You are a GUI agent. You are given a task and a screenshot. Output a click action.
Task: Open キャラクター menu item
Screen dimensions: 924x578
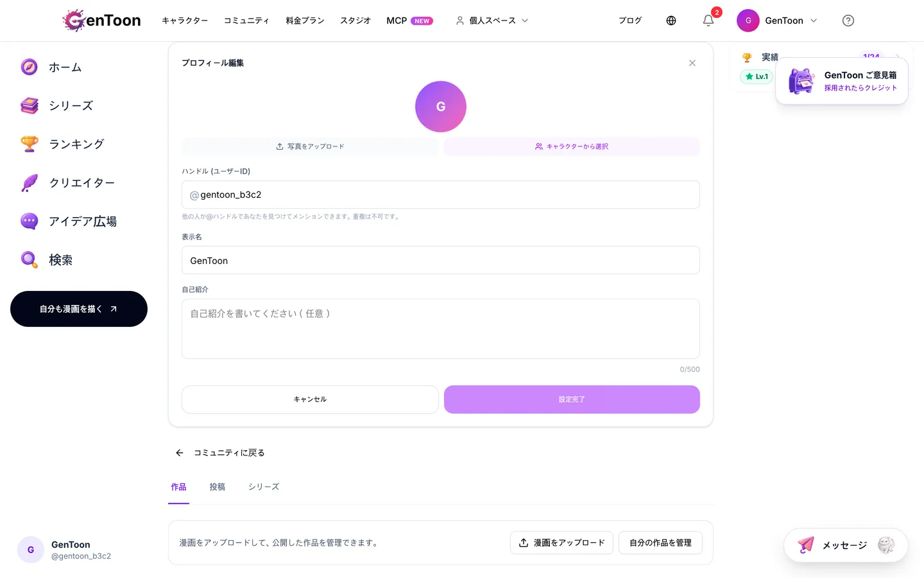[185, 21]
